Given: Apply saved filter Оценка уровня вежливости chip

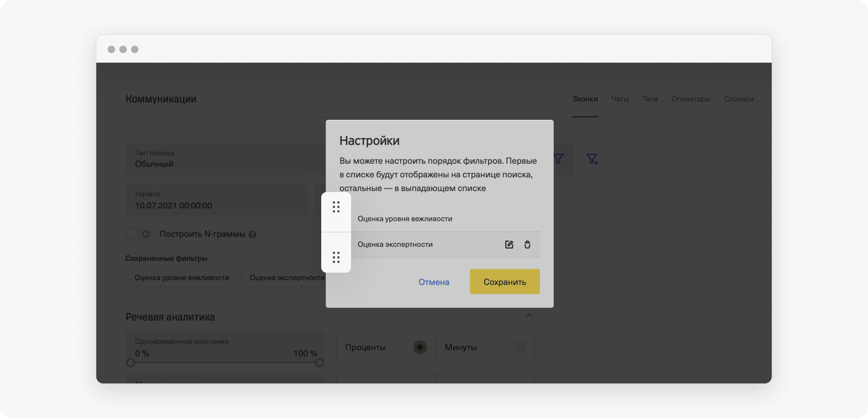Looking at the screenshot, I should click(182, 278).
